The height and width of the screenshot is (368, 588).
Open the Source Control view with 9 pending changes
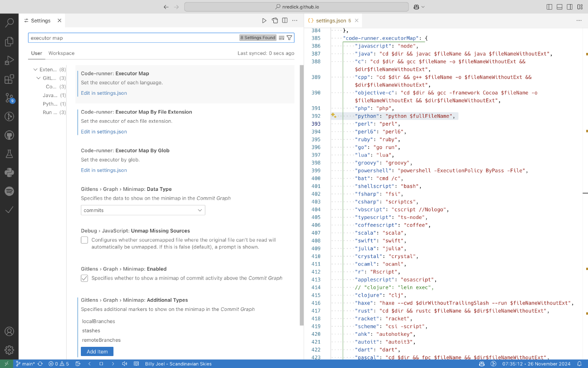10,97
